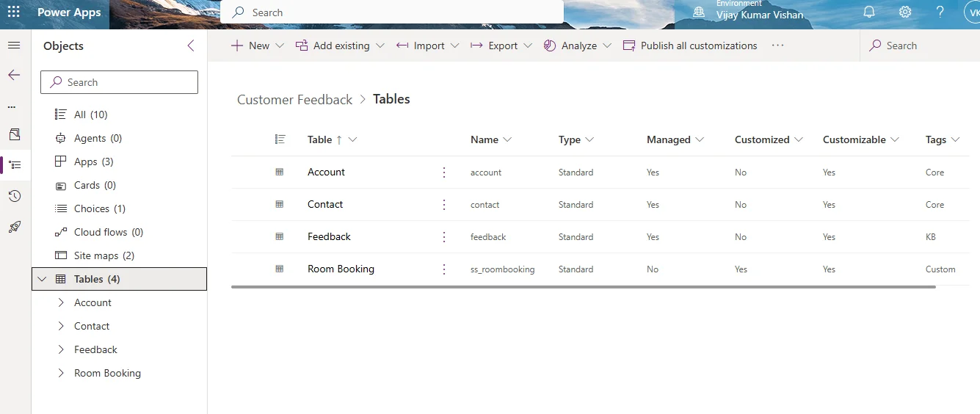Open the Pipelines rocket icon

[x=14, y=227]
